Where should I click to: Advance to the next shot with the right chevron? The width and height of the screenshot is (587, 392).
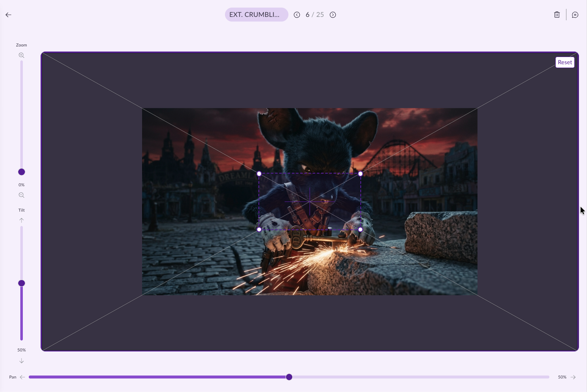(x=333, y=15)
